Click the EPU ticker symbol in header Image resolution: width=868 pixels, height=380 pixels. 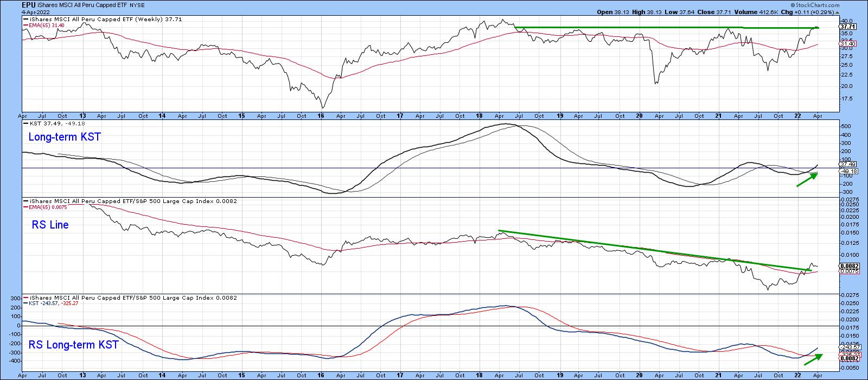(x=29, y=5)
